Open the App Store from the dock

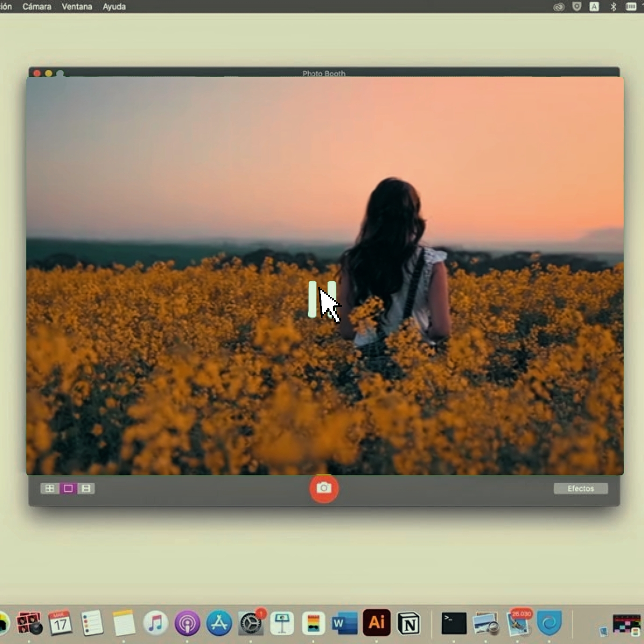tap(219, 624)
